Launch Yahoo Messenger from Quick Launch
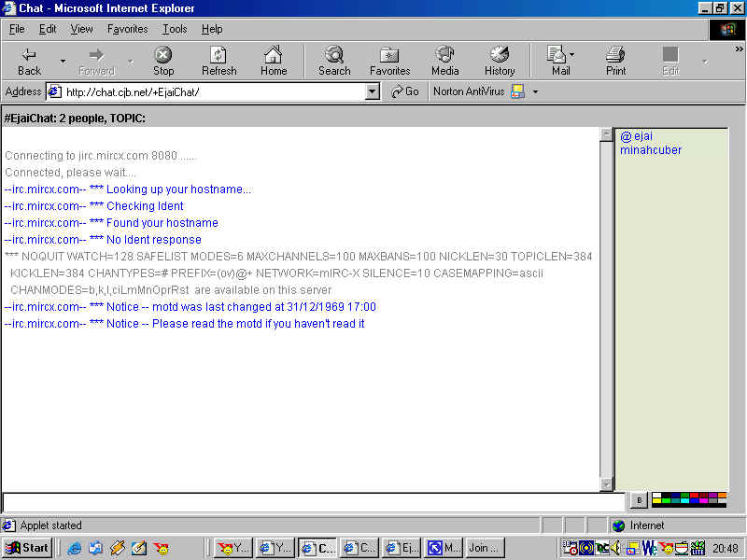 pyautogui.click(x=162, y=549)
